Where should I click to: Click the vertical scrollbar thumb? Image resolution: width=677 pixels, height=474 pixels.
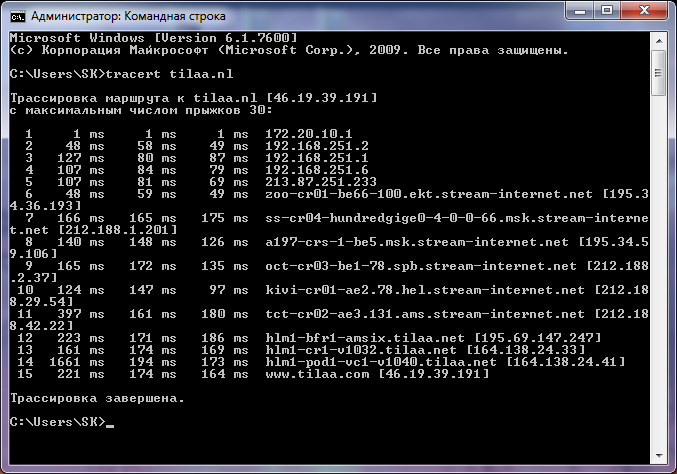[x=658, y=76]
